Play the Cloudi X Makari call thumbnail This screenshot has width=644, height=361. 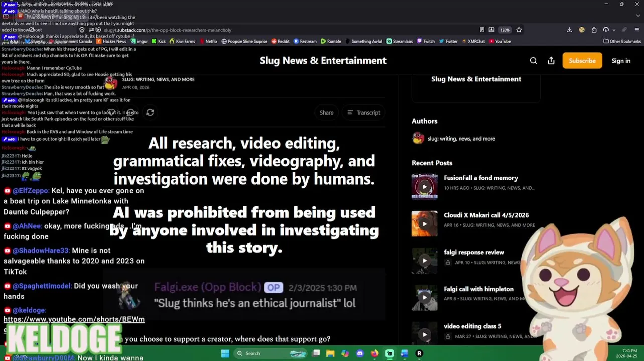(x=424, y=224)
